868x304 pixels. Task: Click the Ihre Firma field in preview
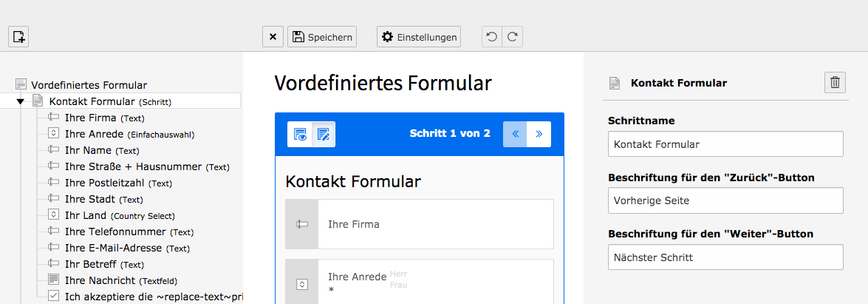420,224
